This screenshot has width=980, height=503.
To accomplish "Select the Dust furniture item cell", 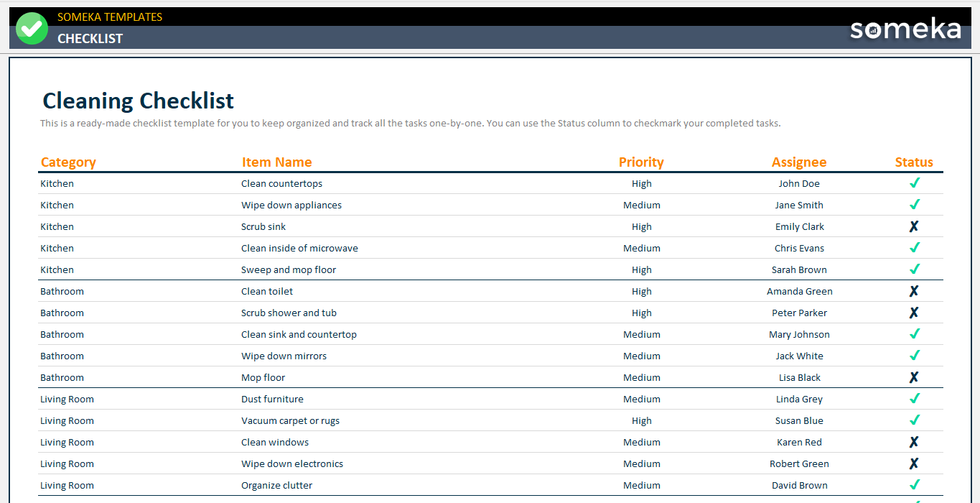I will (272, 400).
